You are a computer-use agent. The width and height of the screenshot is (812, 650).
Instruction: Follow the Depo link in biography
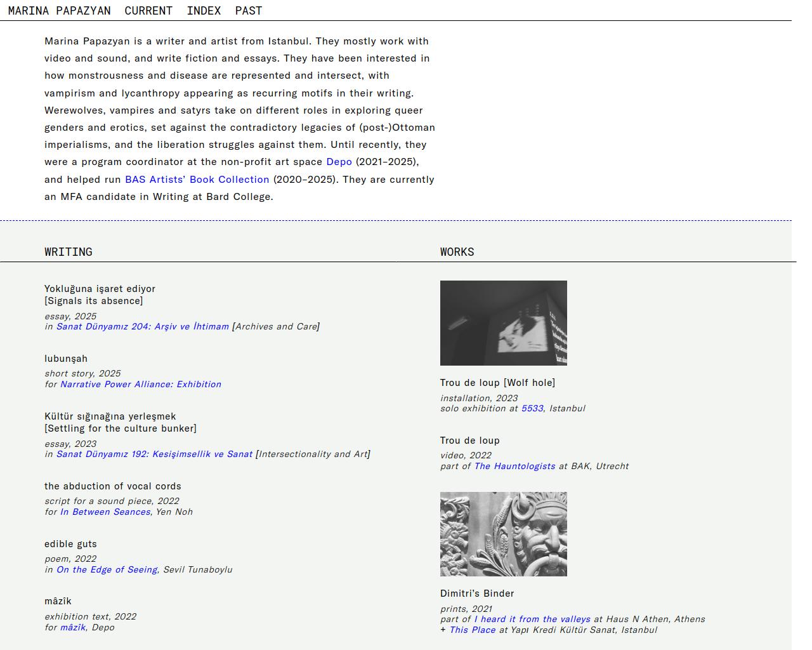click(x=339, y=162)
